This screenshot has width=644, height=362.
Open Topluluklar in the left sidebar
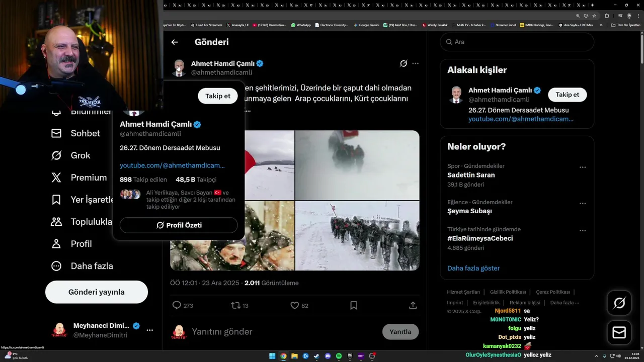click(82, 222)
